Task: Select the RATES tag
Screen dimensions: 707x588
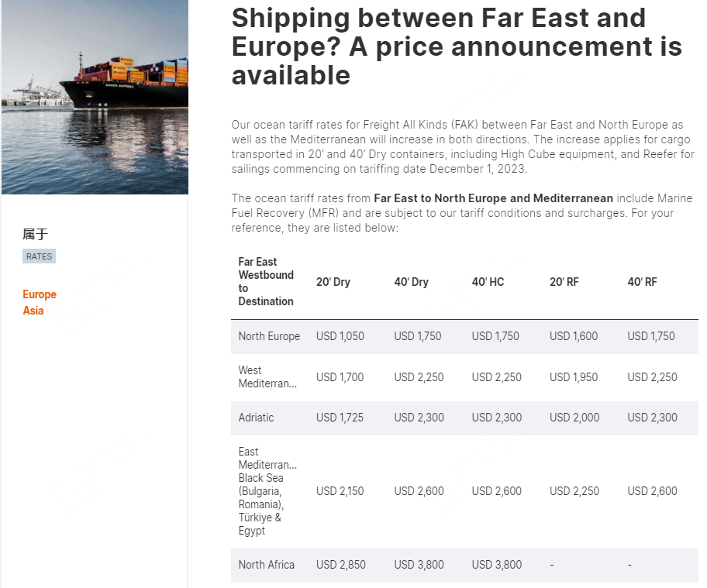Action: point(39,256)
